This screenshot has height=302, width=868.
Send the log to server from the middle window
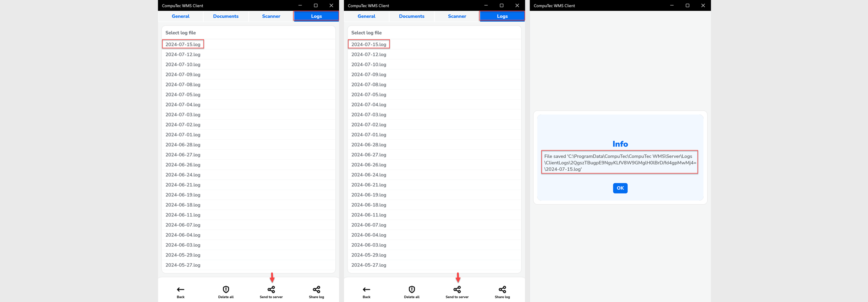[x=457, y=290]
